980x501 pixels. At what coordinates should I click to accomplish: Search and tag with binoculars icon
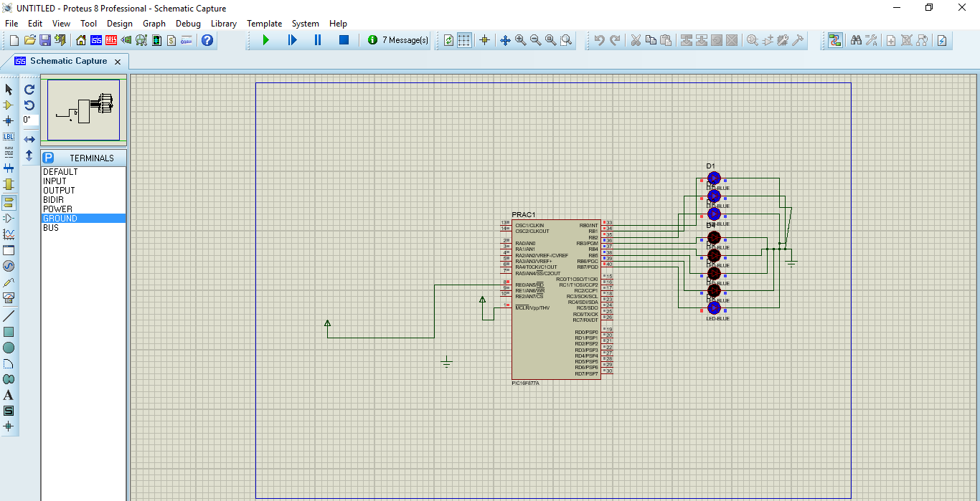click(x=856, y=40)
